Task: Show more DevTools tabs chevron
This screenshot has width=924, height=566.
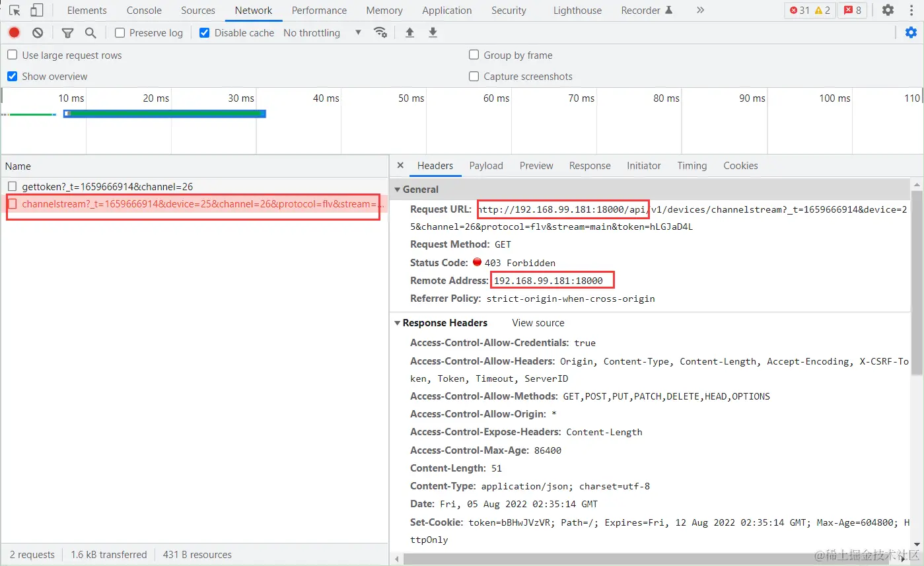Action: (700, 11)
